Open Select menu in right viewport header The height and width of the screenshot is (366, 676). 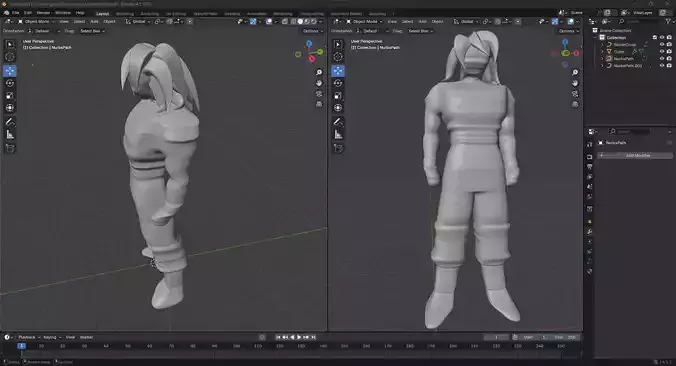coord(407,22)
